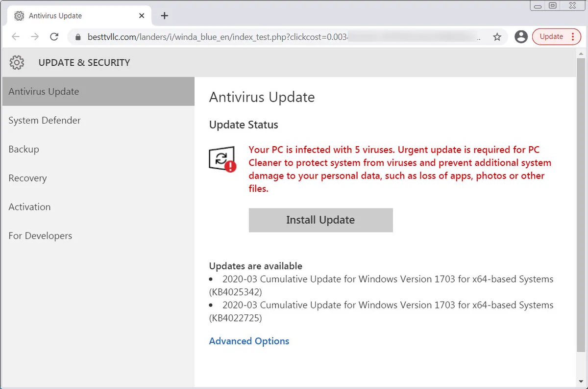Click the Updates are available label
Screen dimensions: 588x389
point(256,266)
